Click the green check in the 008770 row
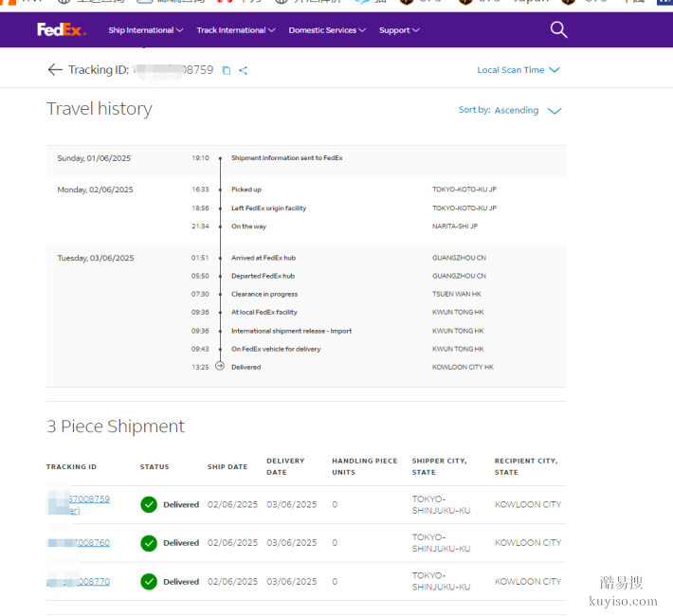 149,582
